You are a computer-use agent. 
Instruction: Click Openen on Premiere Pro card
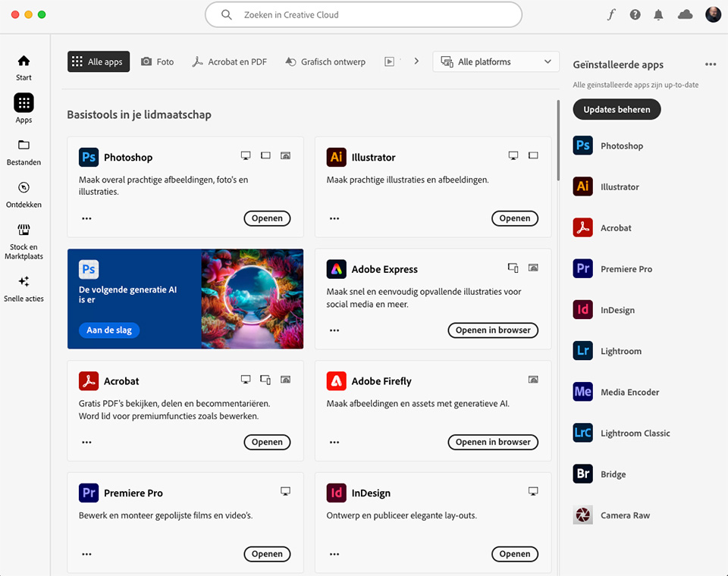(267, 554)
